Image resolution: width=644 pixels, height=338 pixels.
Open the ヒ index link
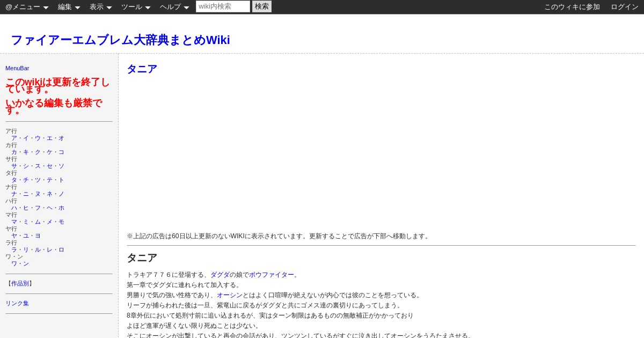pyautogui.click(x=26, y=208)
